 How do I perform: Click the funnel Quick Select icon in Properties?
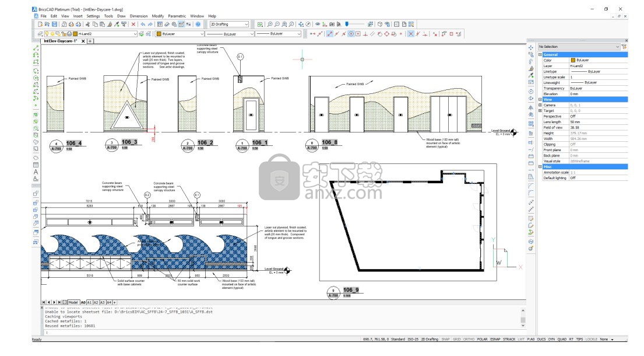pos(624,47)
